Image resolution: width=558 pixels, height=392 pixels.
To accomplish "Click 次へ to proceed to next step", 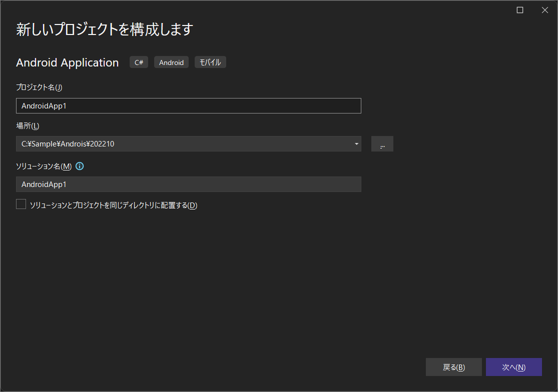I will pos(514,366).
